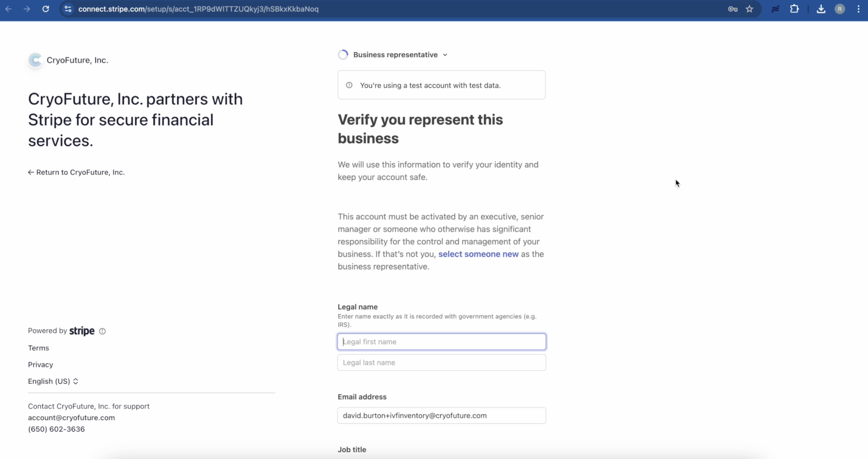Open the English (US) language selector
Image resolution: width=868 pixels, height=459 pixels.
point(53,381)
